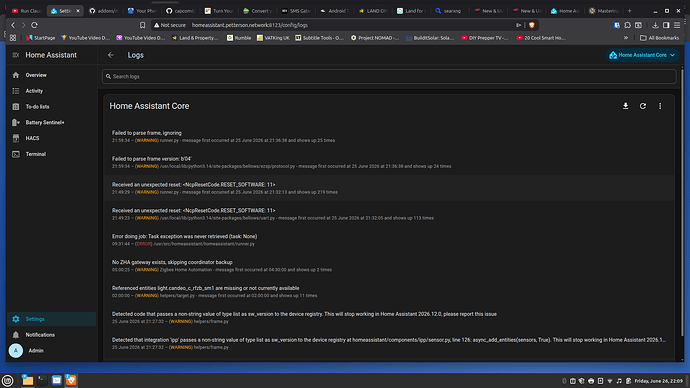Open the Project NOMAD bookmark

pyautogui.click(x=375, y=38)
